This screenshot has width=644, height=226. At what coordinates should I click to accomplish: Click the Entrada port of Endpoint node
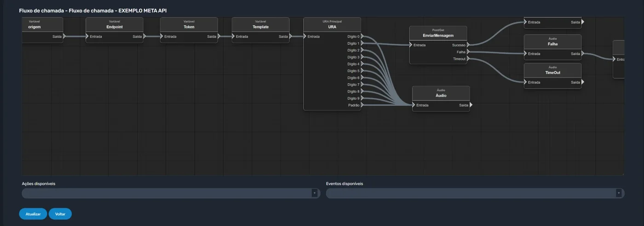click(x=87, y=36)
